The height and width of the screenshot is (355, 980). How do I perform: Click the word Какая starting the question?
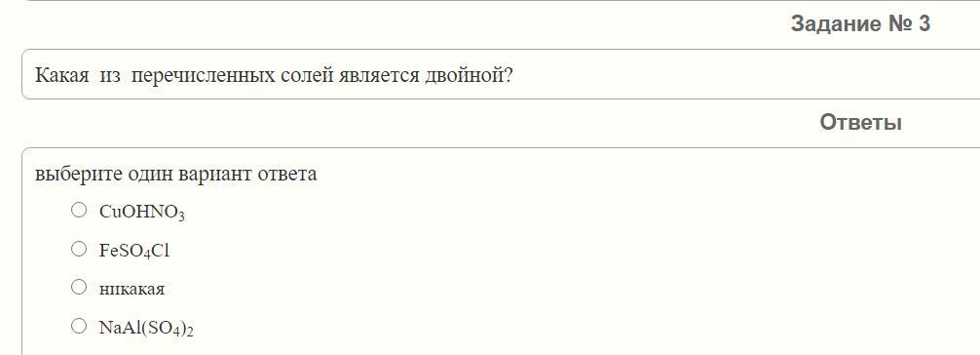pos(62,76)
